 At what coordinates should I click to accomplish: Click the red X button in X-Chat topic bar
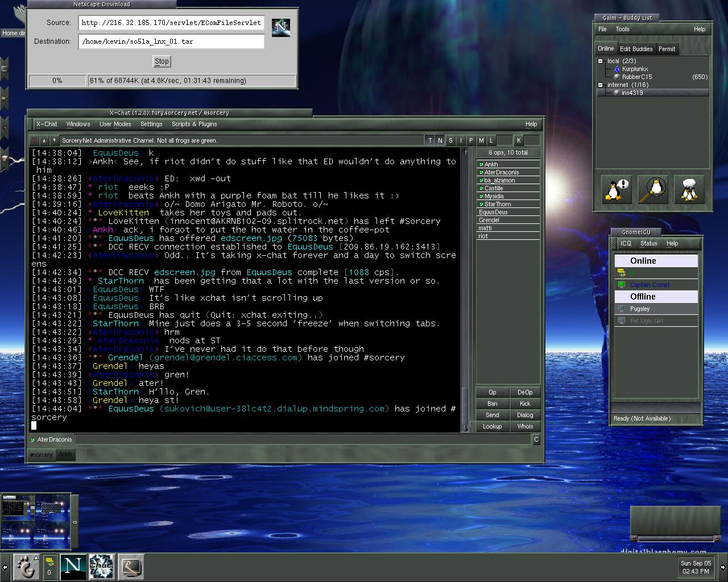(35, 140)
